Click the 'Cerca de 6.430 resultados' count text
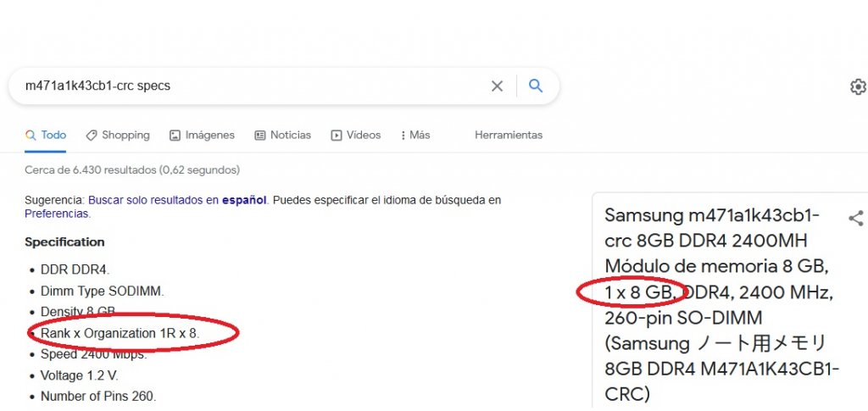This screenshot has height=411, width=868. pos(131,169)
